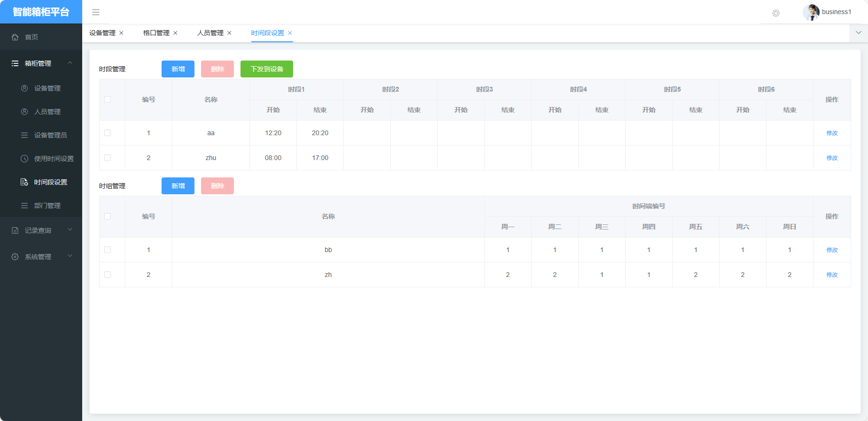Check the checkbox for period row aa
Screen dimensions: 868x421
pos(108,133)
